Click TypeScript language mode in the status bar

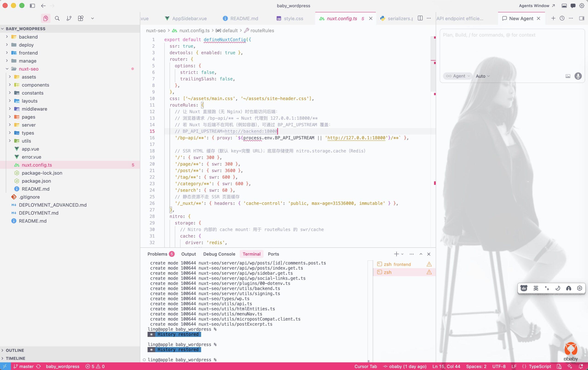(x=540, y=366)
